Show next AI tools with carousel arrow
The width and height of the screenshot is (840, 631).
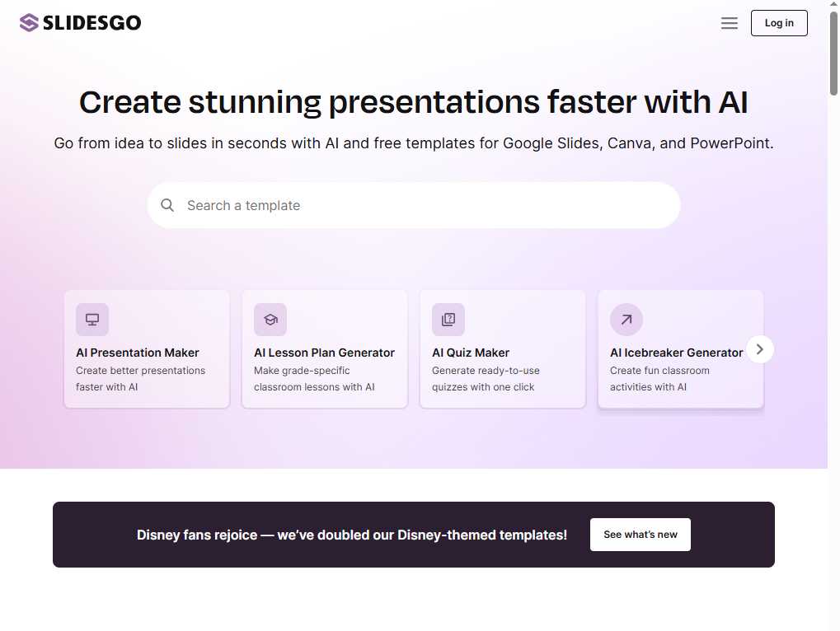(x=760, y=349)
